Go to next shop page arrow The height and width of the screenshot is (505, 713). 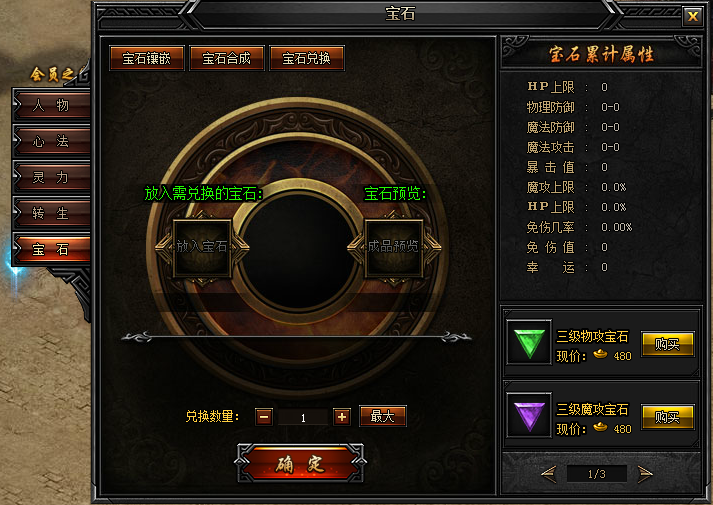point(645,474)
